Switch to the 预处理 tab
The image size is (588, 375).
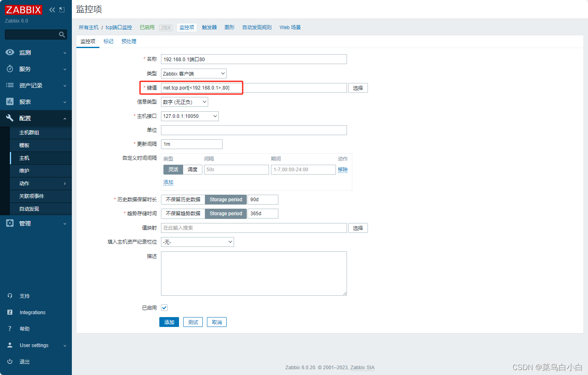[x=129, y=41]
